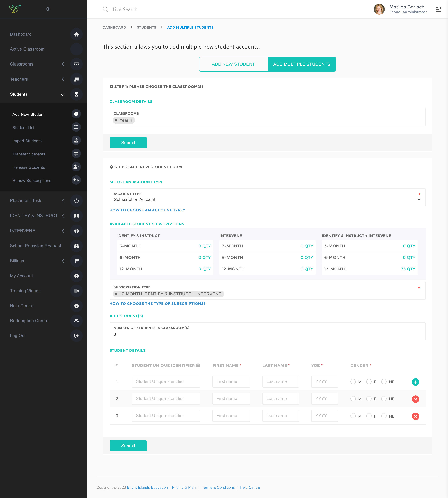
Task: Open Student List in sidebar
Action: pyautogui.click(x=23, y=128)
